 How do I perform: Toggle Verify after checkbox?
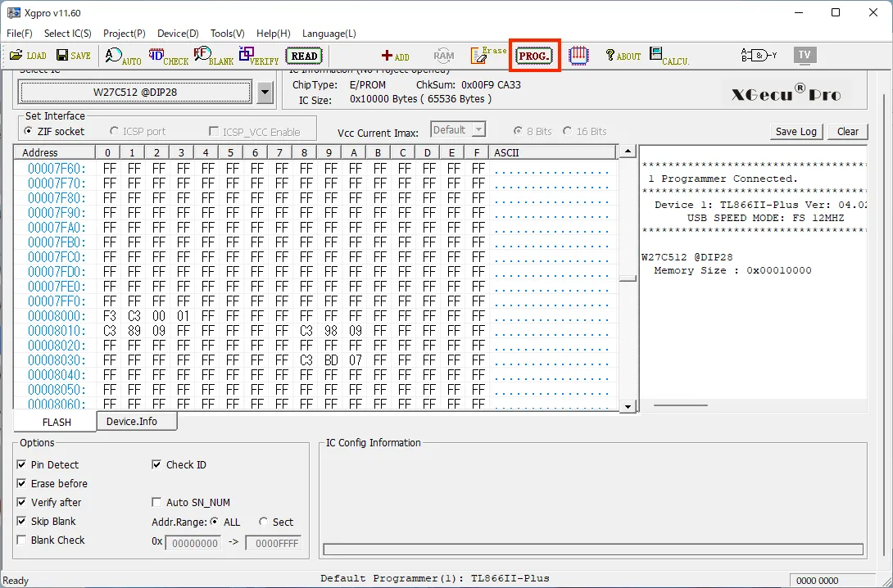click(x=21, y=503)
